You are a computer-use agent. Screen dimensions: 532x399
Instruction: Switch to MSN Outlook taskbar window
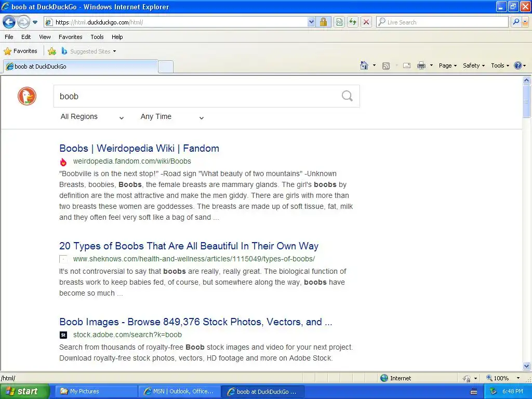pos(179,391)
